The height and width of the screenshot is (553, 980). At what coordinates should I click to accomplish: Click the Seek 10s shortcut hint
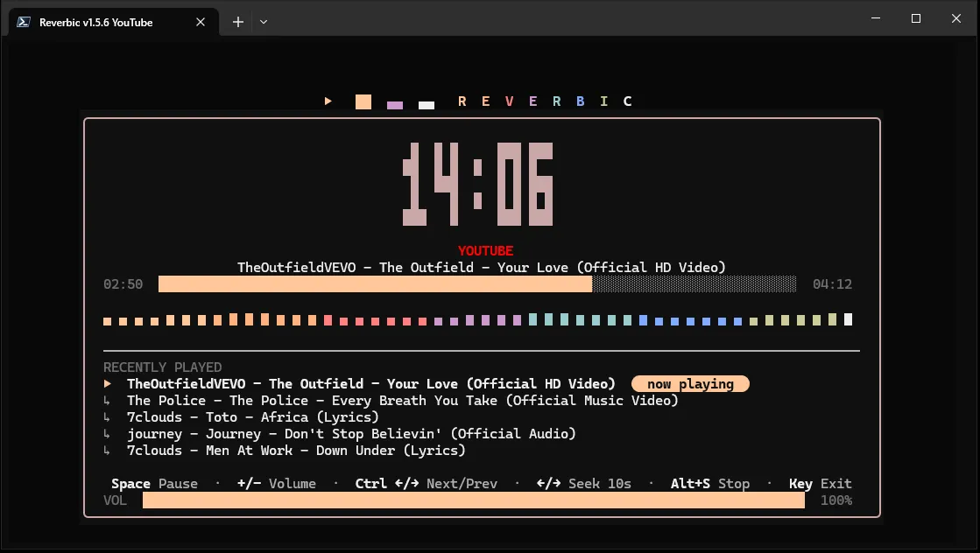point(584,484)
